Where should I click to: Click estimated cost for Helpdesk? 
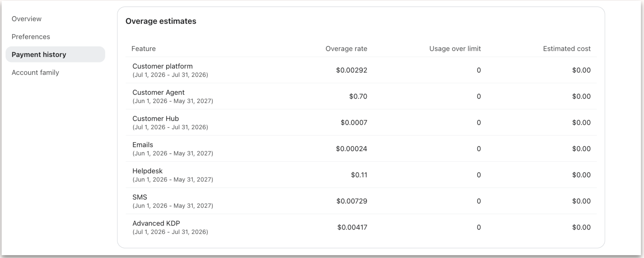click(581, 175)
